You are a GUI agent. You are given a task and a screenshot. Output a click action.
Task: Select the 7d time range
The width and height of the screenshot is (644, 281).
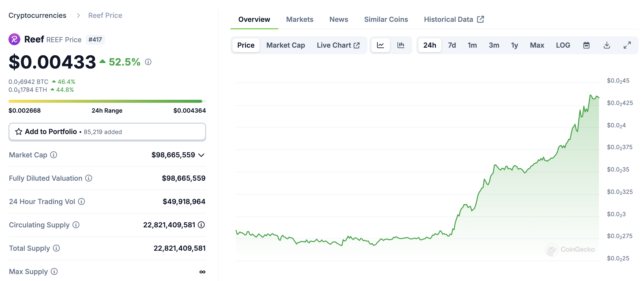pyautogui.click(x=452, y=45)
